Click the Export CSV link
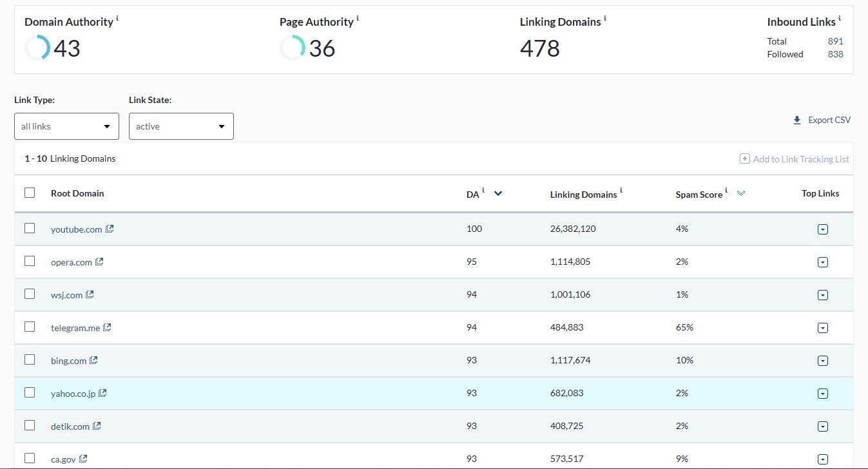 click(x=829, y=120)
